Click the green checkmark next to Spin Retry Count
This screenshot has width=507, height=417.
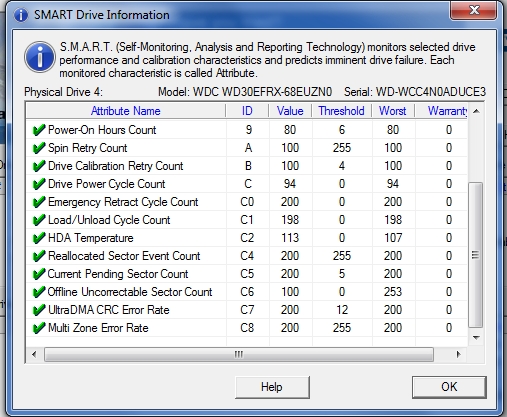point(39,148)
